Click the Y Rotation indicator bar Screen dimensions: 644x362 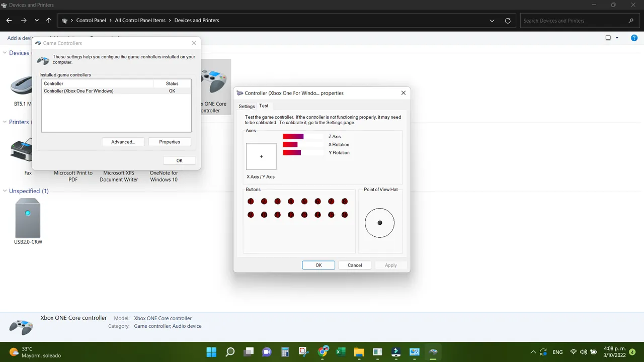(x=303, y=152)
